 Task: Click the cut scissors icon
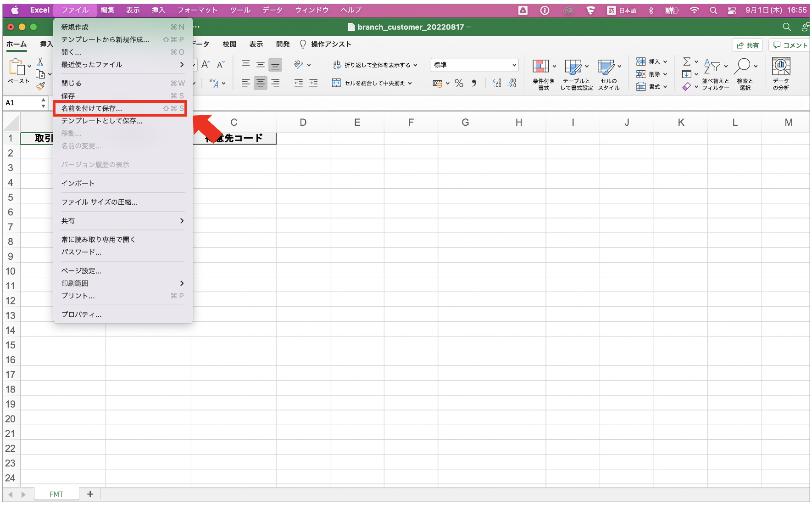coord(40,62)
